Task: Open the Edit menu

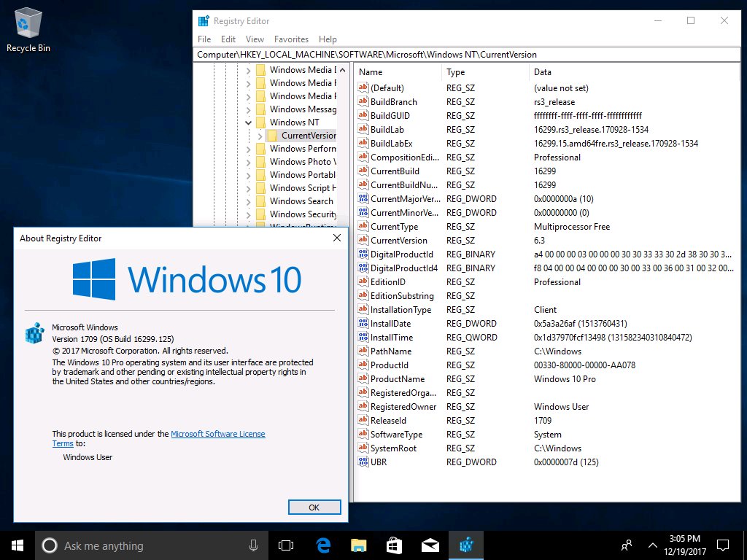Action: point(228,39)
